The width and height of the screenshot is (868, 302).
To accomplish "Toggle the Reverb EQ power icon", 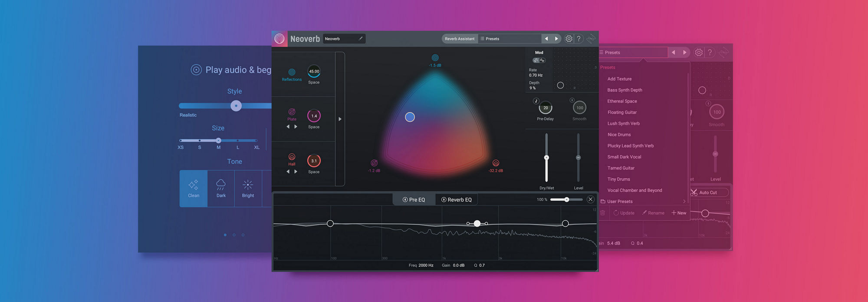I will (x=444, y=200).
